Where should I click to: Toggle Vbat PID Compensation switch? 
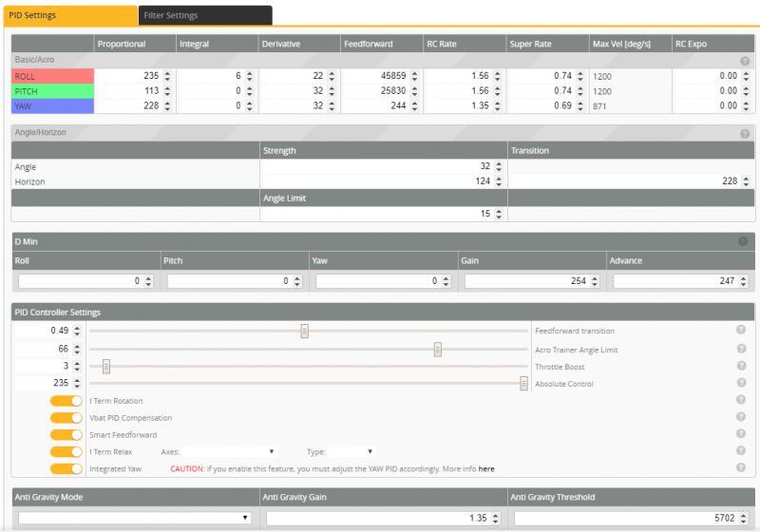tap(66, 418)
